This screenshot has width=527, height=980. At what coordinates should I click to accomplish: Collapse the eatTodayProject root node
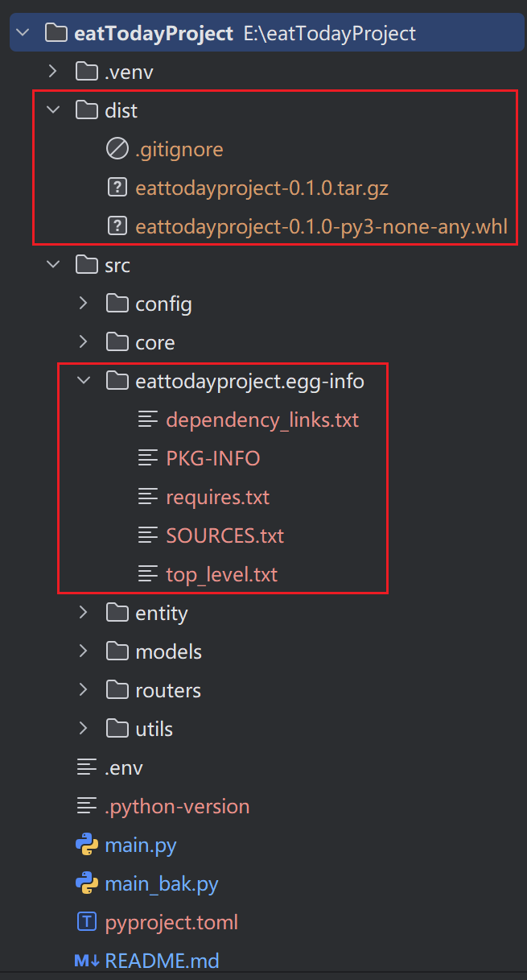[x=23, y=33]
